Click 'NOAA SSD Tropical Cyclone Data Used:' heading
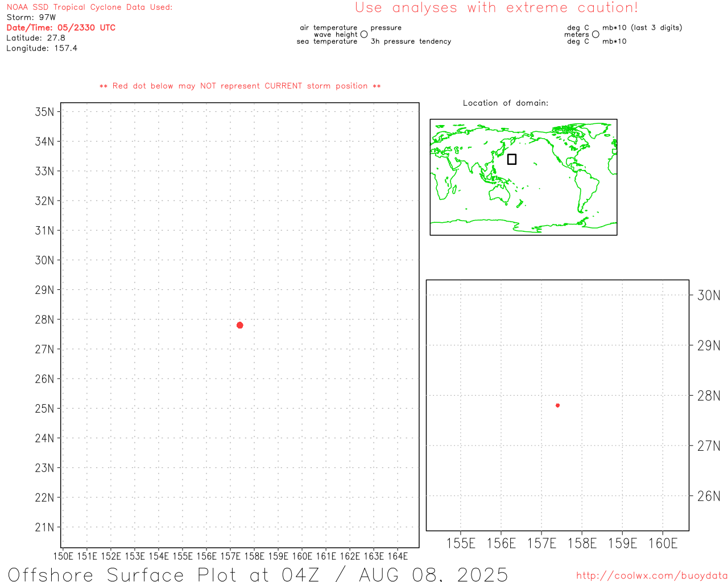 point(89,7)
